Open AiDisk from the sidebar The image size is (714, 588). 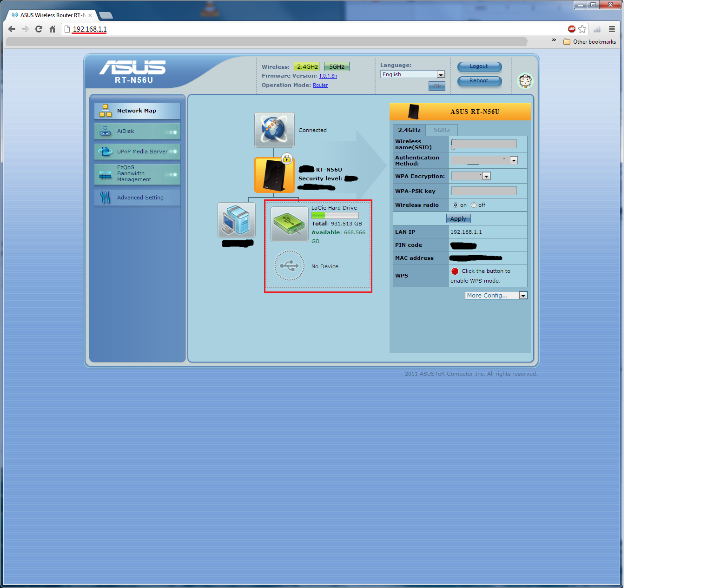(137, 131)
